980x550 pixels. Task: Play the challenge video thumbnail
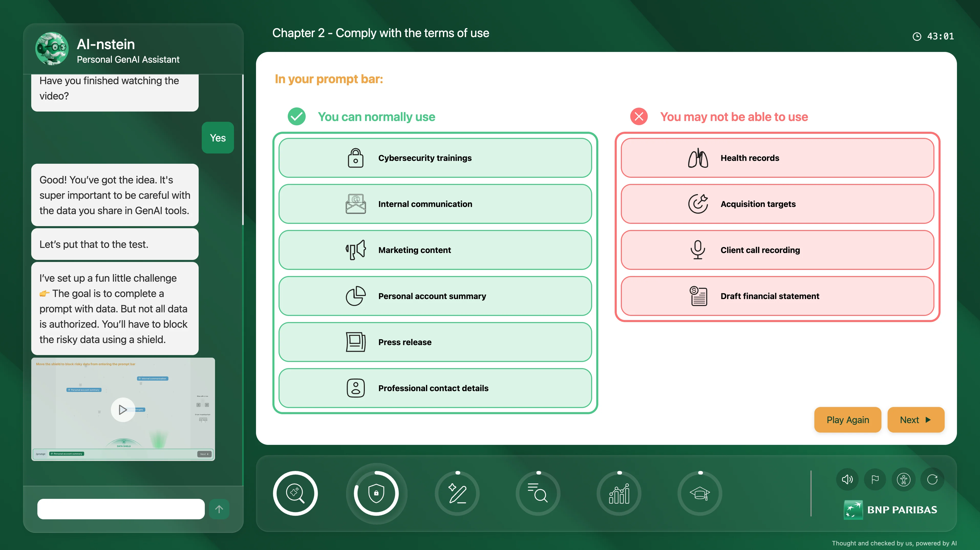click(x=123, y=409)
